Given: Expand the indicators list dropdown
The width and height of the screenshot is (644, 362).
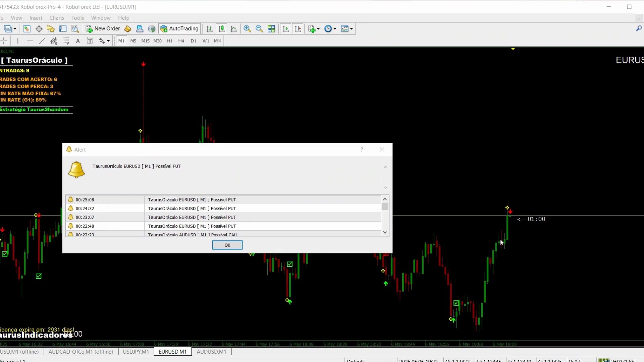Looking at the screenshot, I should pyautogui.click(x=318, y=29).
